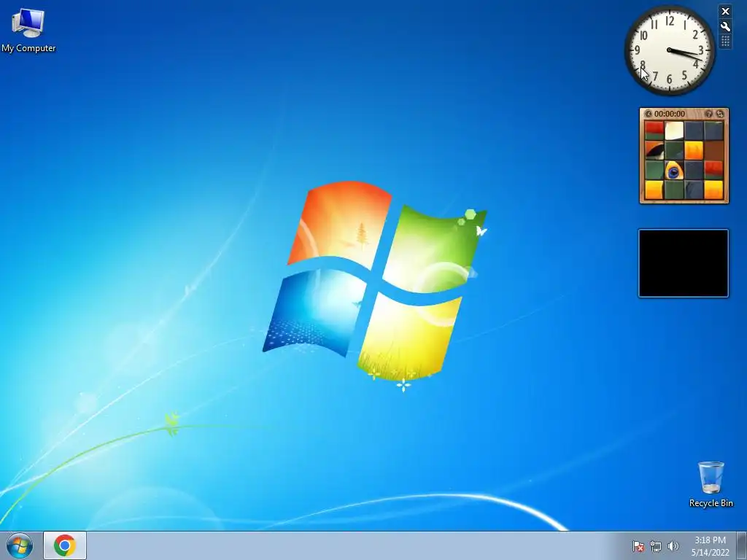The image size is (747, 560).
Task: Click the orange tile with black beak curve
Action: (654, 150)
